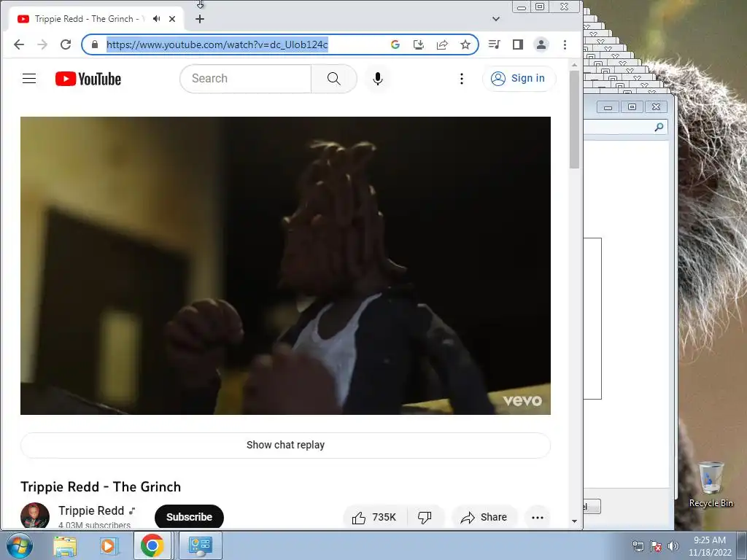Expand the tab search chevron
747x560 pixels.
(496, 19)
